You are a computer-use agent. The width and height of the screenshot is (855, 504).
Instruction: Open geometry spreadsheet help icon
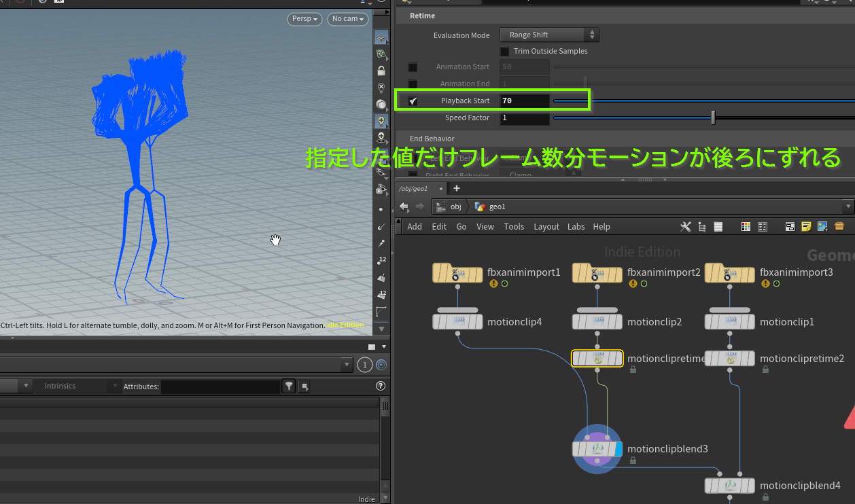pos(381,386)
